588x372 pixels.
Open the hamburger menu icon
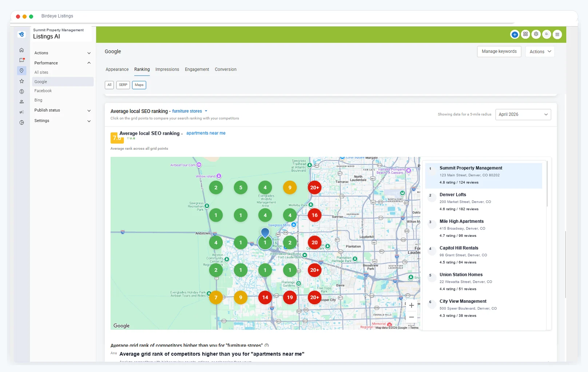(557, 35)
